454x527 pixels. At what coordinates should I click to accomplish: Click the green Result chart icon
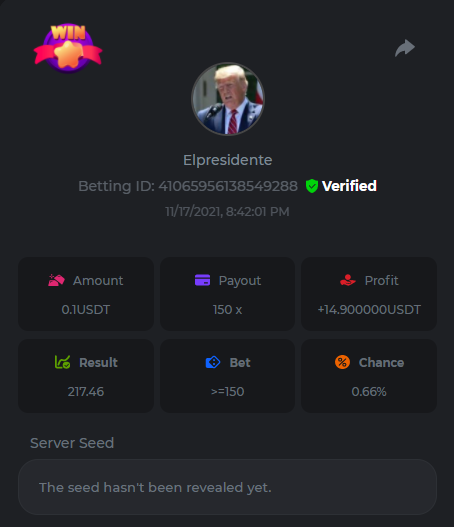tap(63, 362)
